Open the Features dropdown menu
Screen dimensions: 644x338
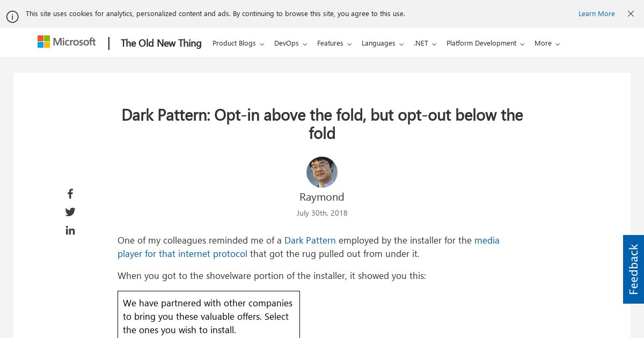coord(334,43)
